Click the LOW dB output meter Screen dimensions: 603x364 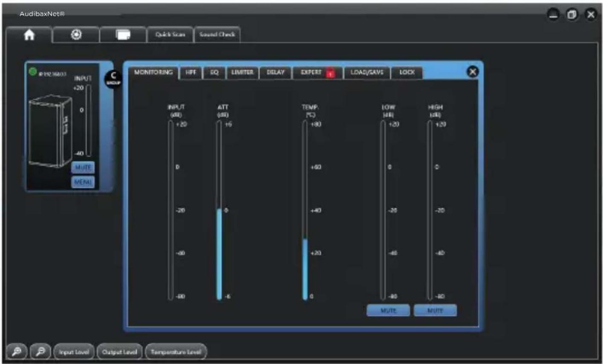(x=383, y=211)
